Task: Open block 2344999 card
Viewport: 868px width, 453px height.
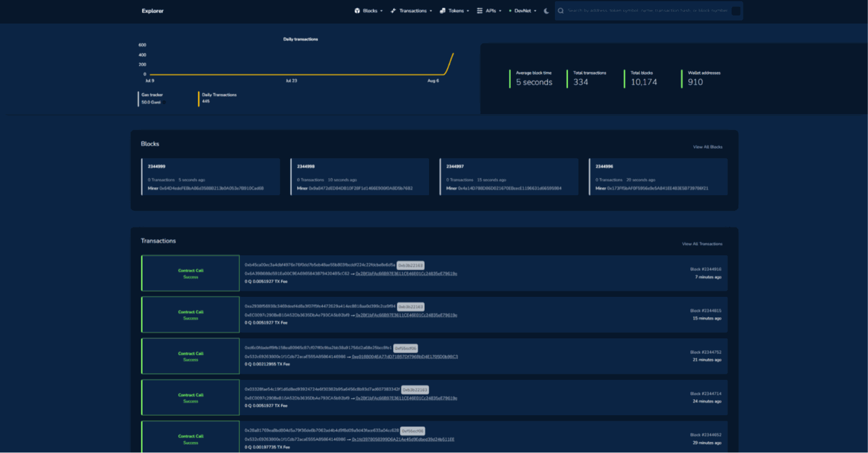Action: pyautogui.click(x=210, y=177)
